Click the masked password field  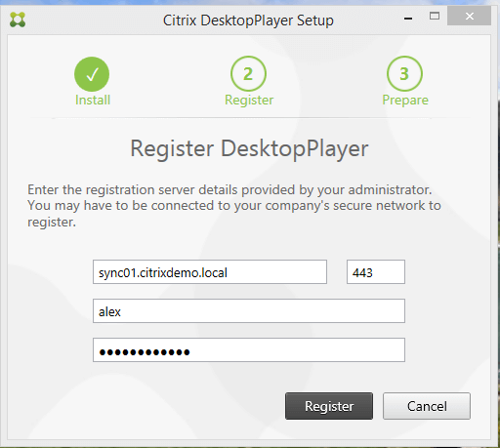click(x=249, y=350)
